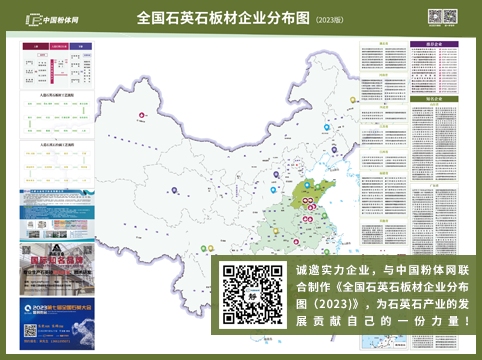Click the purple pin on Qinghai-Tibet plateau
Viewport: 482px width, 360px height.
tap(174, 190)
